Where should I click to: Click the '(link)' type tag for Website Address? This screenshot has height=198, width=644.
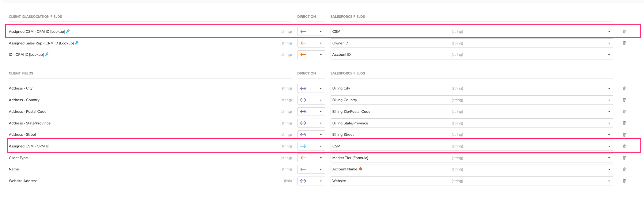288,181
